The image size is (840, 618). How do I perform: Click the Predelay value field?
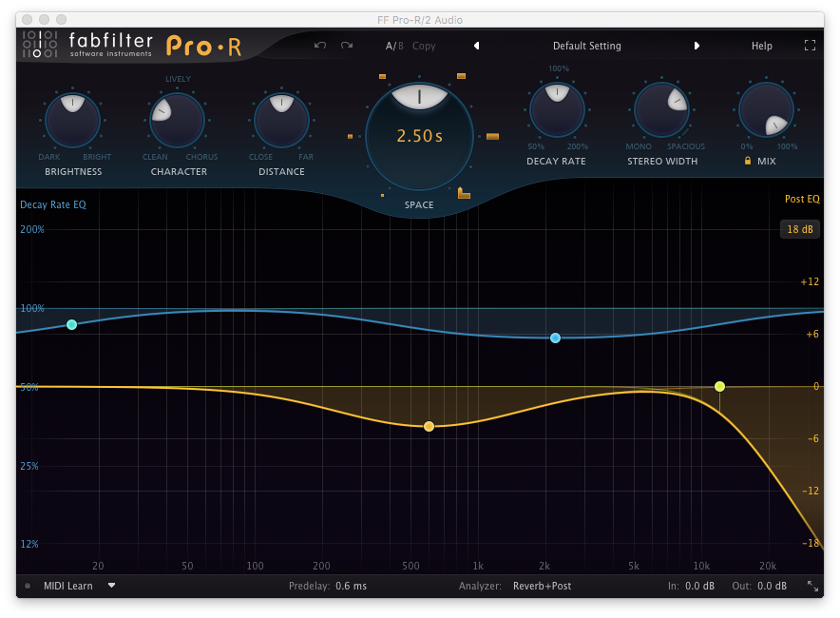(351, 586)
